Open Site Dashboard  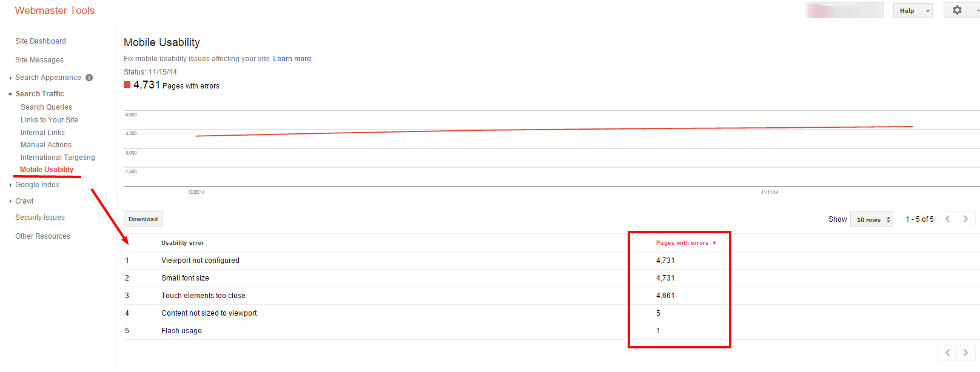pos(41,41)
